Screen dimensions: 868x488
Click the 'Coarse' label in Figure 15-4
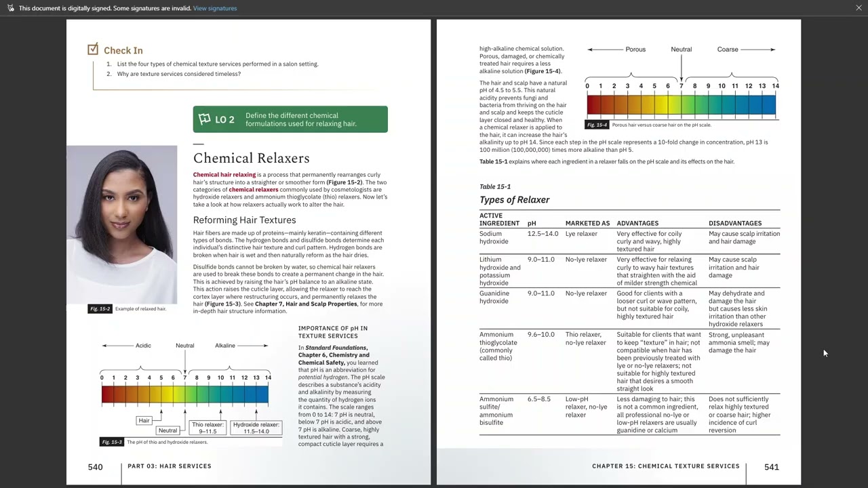(728, 49)
